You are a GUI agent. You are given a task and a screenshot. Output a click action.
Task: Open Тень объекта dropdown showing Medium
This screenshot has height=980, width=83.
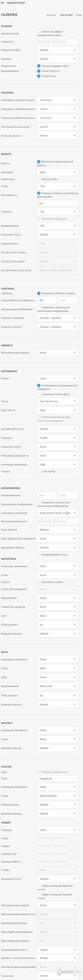click(x=57, y=530)
